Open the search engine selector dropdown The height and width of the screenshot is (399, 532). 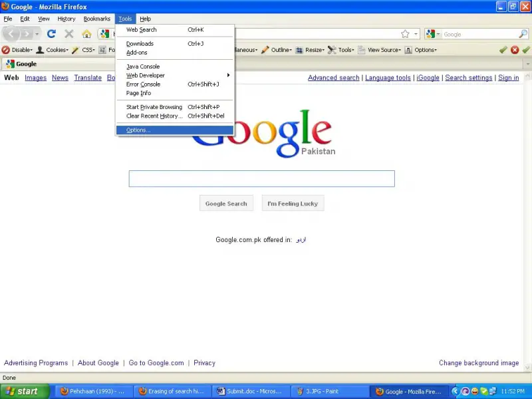433,34
